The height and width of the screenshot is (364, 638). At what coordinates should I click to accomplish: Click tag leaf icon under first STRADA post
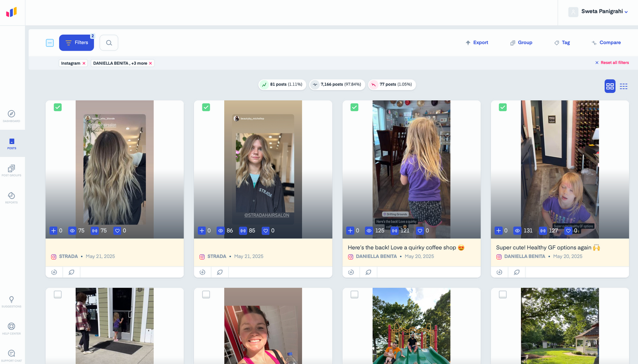pos(71,272)
